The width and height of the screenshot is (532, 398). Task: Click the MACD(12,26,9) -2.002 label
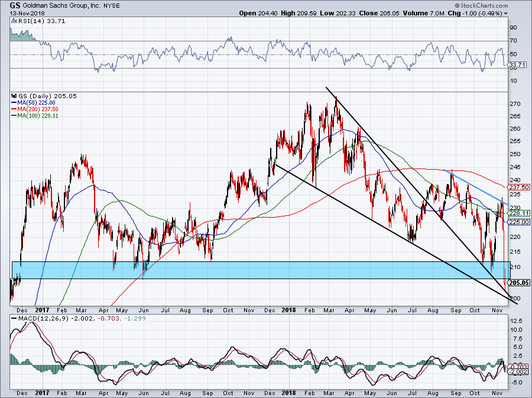pos(56,319)
